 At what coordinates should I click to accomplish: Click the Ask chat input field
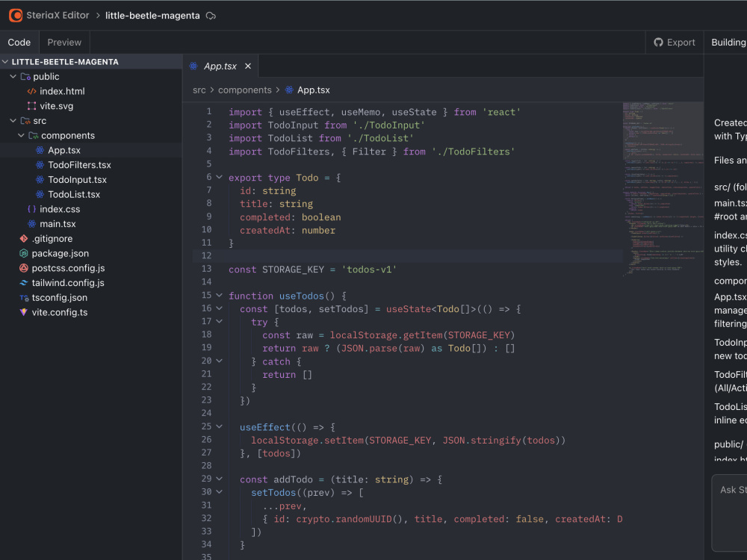(729, 513)
